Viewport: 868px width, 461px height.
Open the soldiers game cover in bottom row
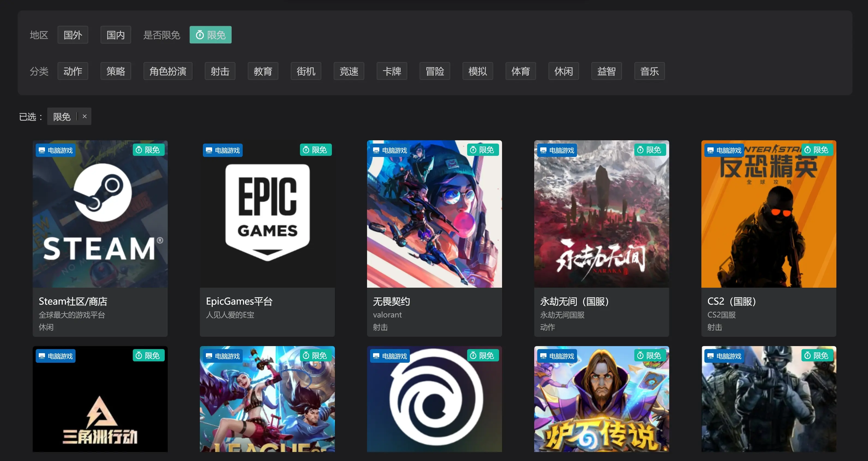(x=768, y=399)
